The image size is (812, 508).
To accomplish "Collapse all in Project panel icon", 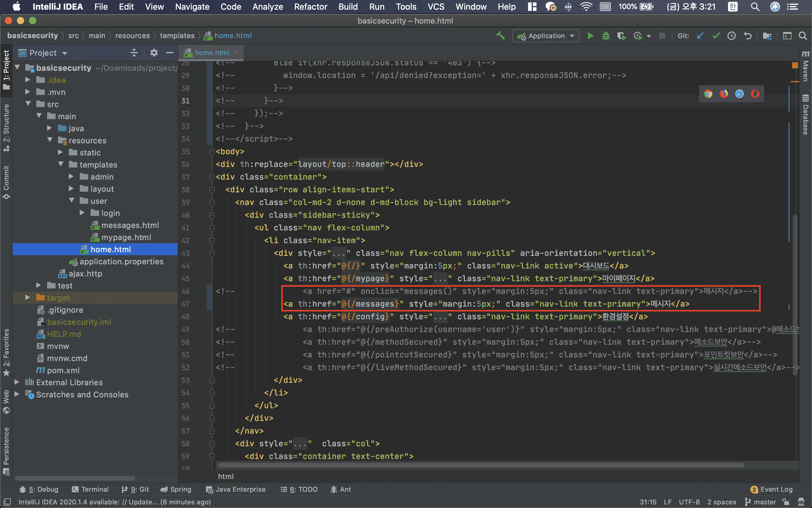I will 134,53.
